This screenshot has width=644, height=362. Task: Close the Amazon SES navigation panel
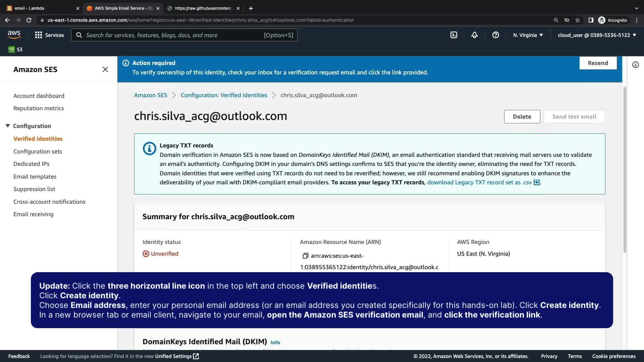pyautogui.click(x=105, y=69)
